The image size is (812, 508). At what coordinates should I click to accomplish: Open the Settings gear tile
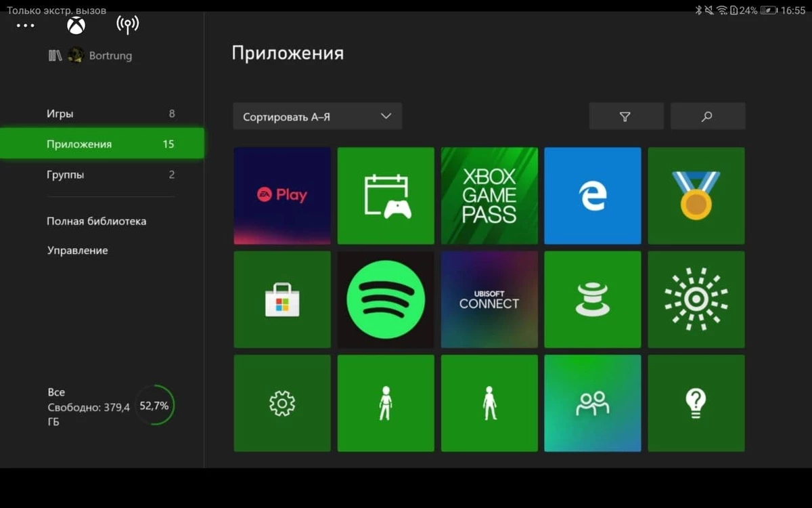282,403
